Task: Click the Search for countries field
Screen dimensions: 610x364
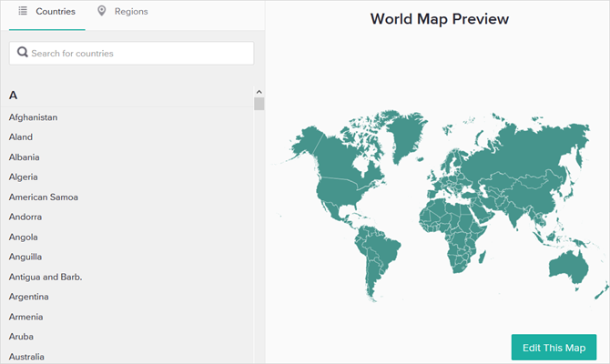Action: (131, 54)
